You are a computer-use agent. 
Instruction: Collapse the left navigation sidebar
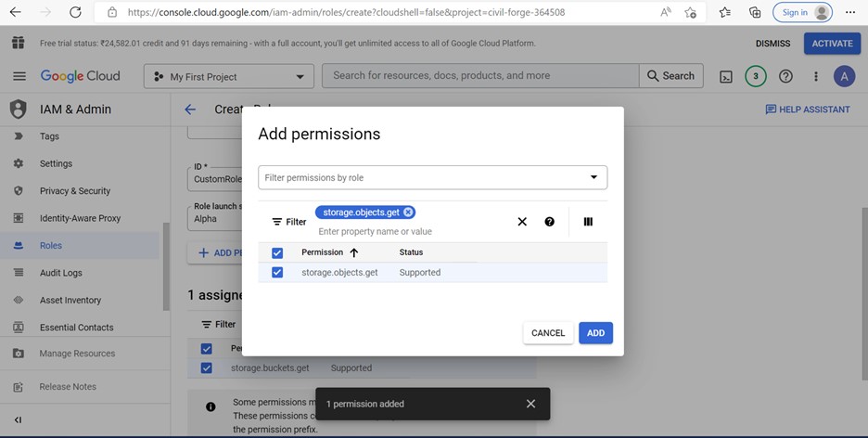(18, 420)
